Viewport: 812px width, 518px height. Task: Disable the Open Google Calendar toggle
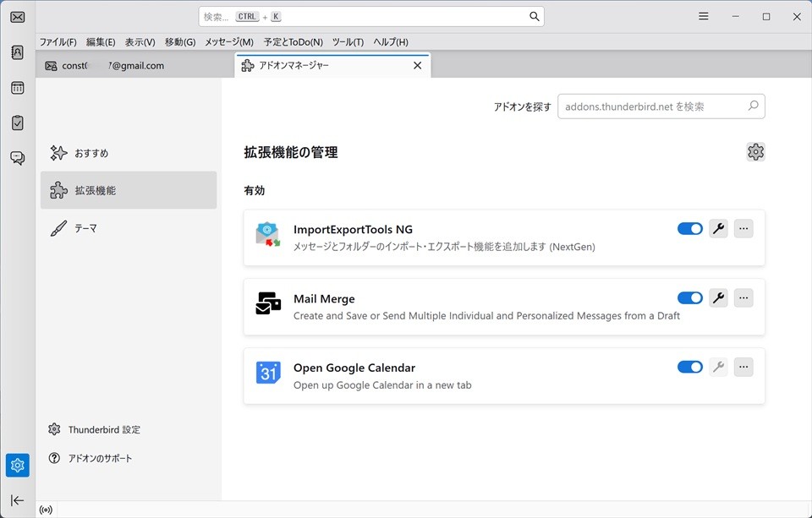click(x=690, y=367)
